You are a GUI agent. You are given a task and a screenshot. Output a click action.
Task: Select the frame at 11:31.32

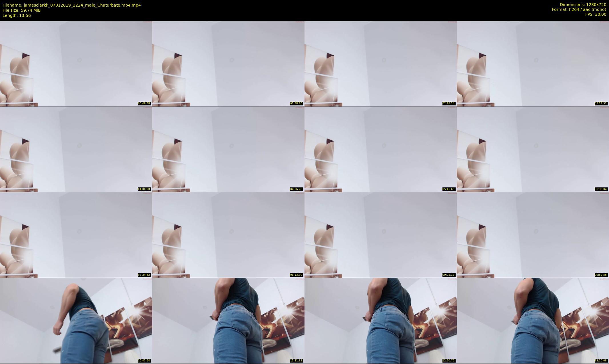pos(228,321)
